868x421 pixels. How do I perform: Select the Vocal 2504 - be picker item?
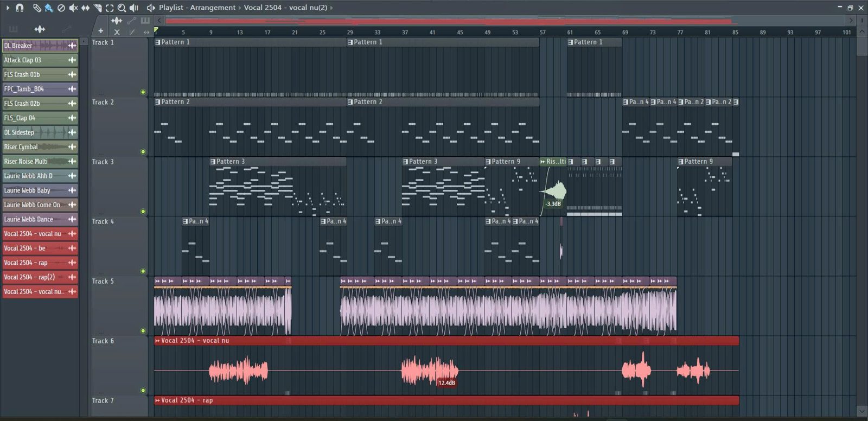(x=40, y=248)
